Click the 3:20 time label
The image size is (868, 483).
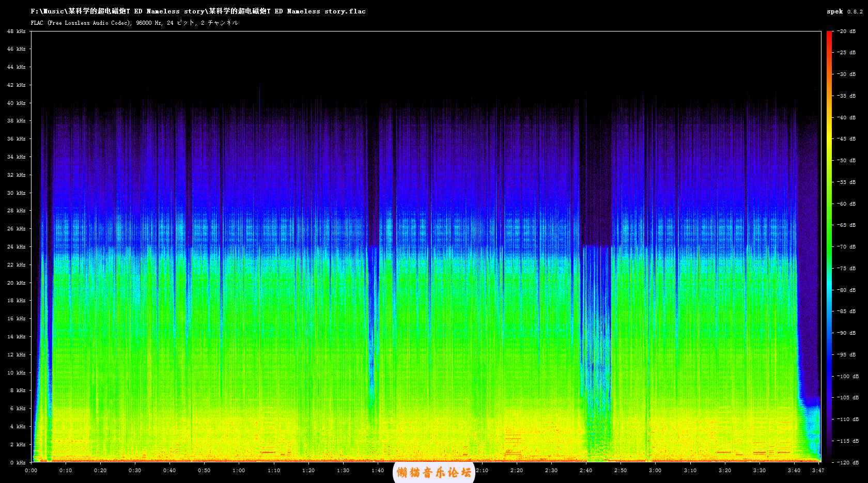[725, 470]
